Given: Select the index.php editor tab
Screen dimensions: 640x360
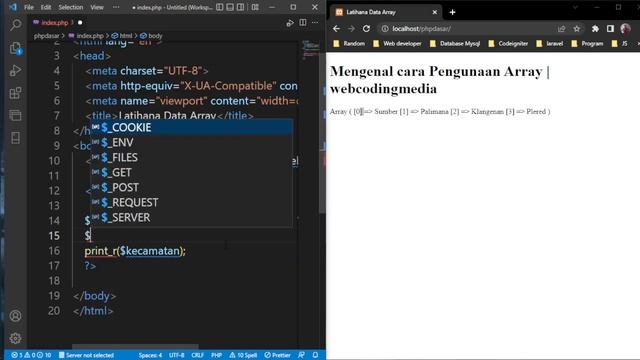Looking at the screenshot, I should 56,22.
